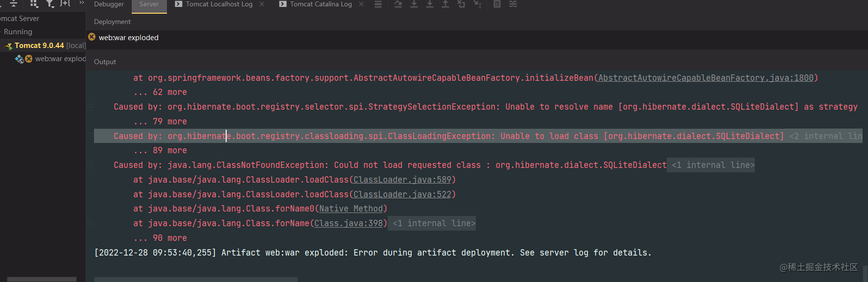Image resolution: width=868 pixels, height=282 pixels.
Task: Select web:war exploded artifact in the services tree
Action: pyautogui.click(x=60, y=59)
